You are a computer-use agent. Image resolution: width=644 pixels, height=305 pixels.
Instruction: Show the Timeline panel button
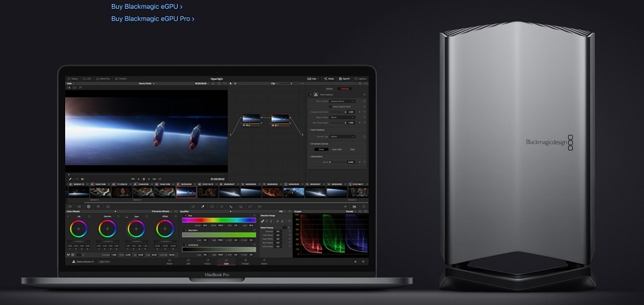pos(121,78)
